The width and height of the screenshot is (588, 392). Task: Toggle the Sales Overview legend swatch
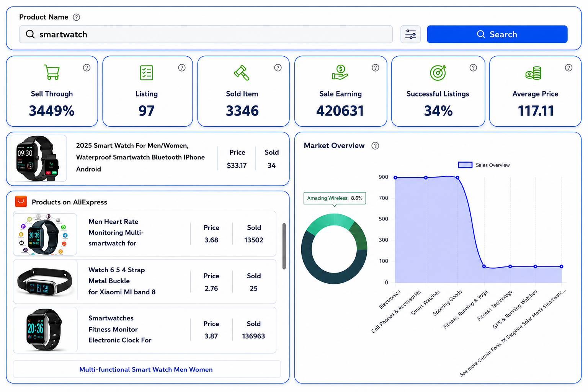(x=465, y=165)
